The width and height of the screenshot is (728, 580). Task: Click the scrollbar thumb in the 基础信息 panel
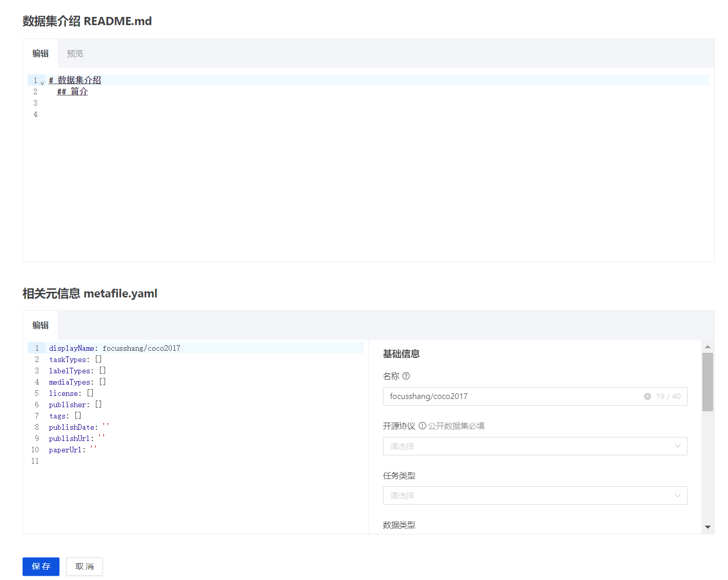[x=707, y=382]
